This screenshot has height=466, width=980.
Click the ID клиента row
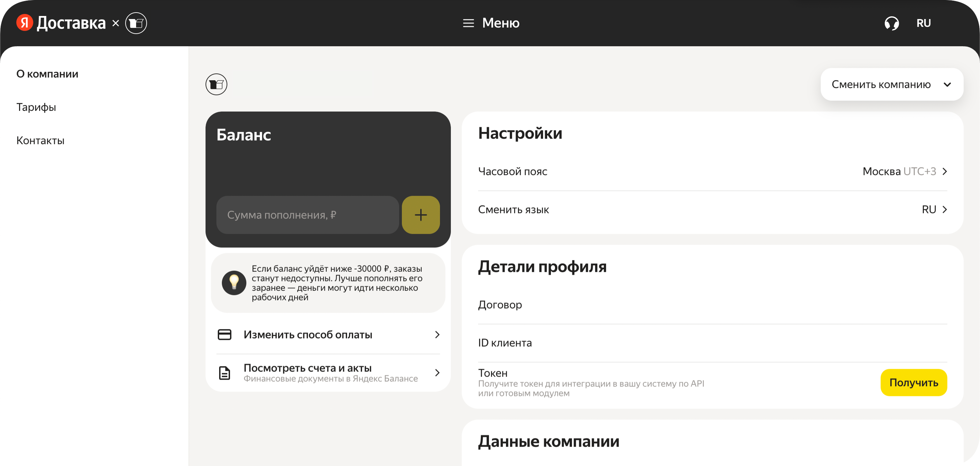[712, 343]
